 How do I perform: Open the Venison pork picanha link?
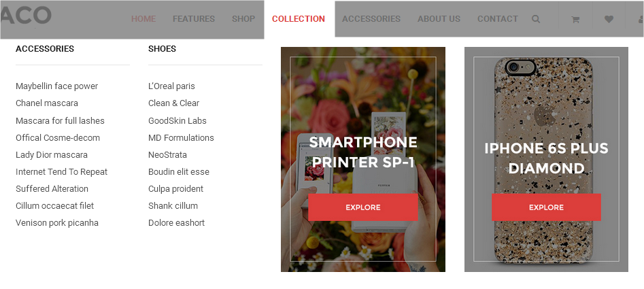tap(57, 223)
